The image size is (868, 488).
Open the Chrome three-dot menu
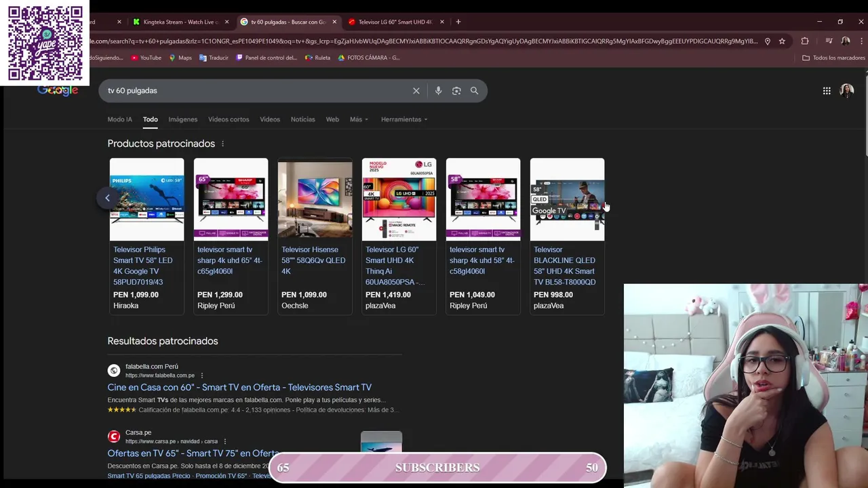861,41
